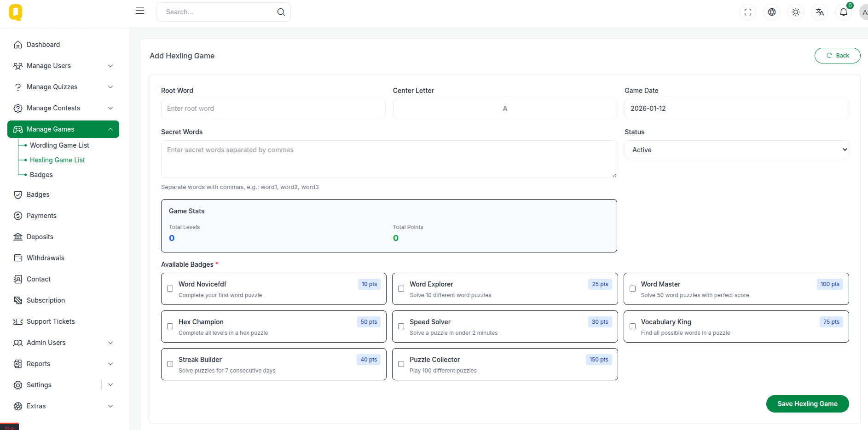Image resolution: width=868 pixels, height=430 pixels.
Task: Check the Word Novicefdf badge checkbox
Action: [170, 289]
